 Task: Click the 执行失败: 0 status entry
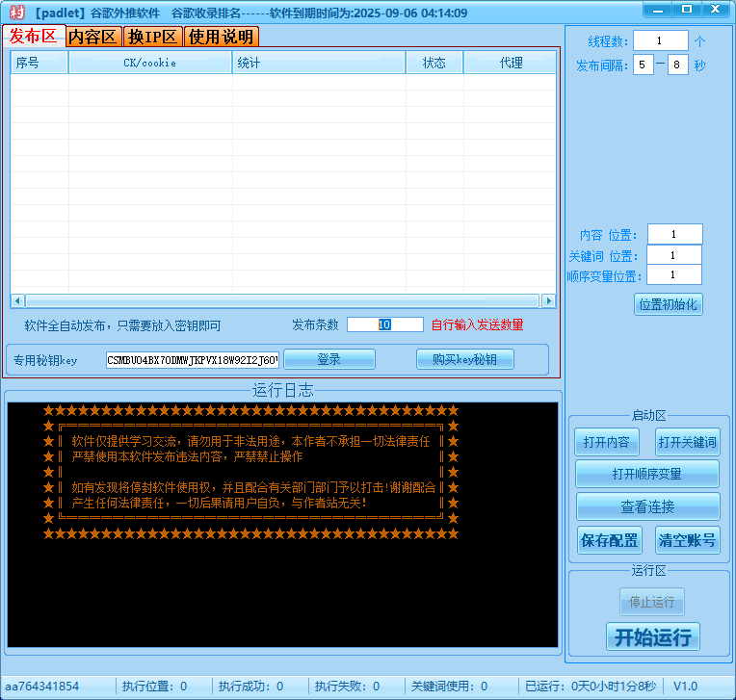pyautogui.click(x=347, y=687)
